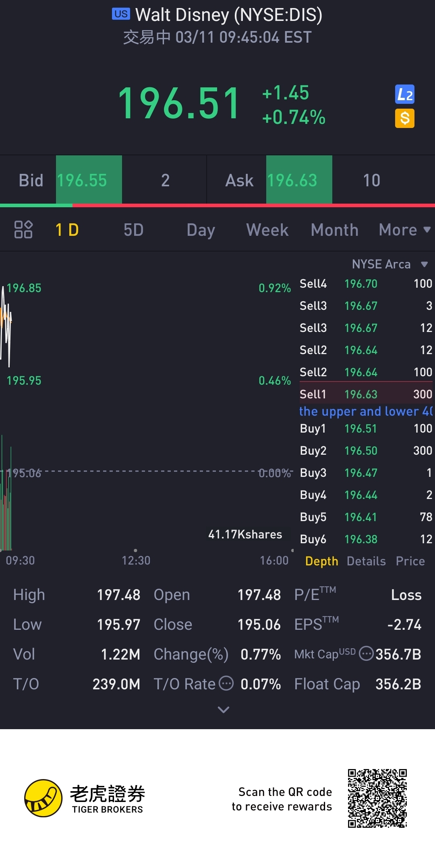The image size is (435, 868).
Task: Tap the Buy6 196.38 order row
Action: pos(366,539)
